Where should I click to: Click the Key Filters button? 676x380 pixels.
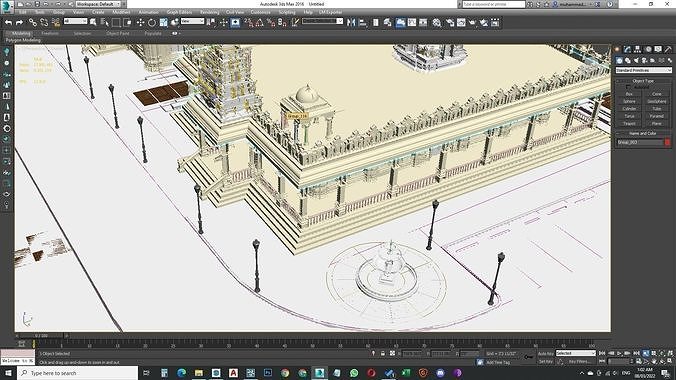[x=579, y=361]
